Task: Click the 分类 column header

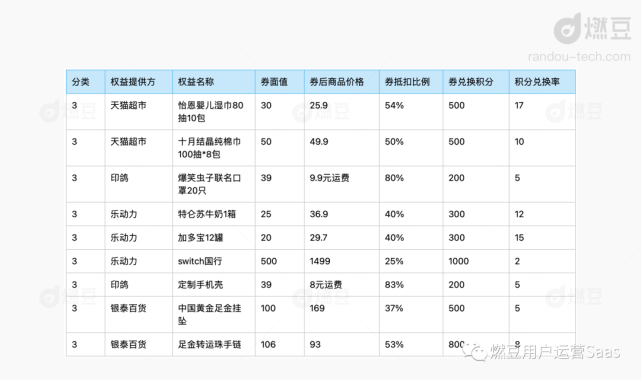Action: 85,82
